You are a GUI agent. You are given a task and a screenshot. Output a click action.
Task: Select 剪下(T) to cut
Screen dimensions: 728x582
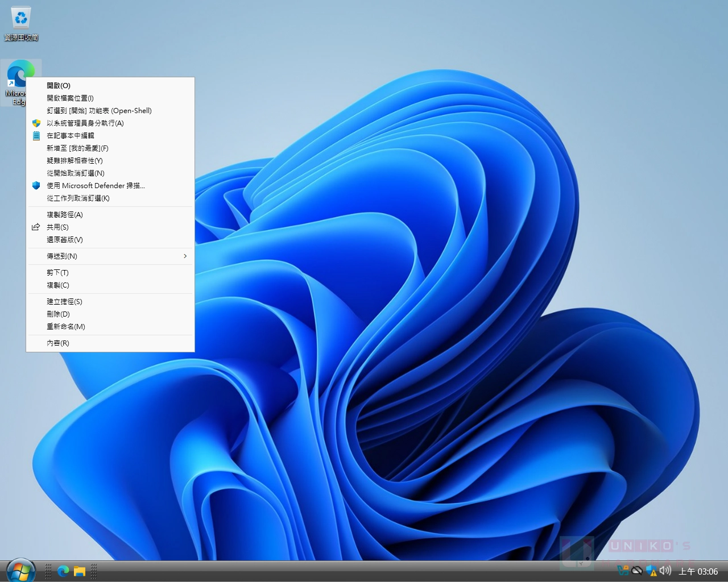[110, 272]
